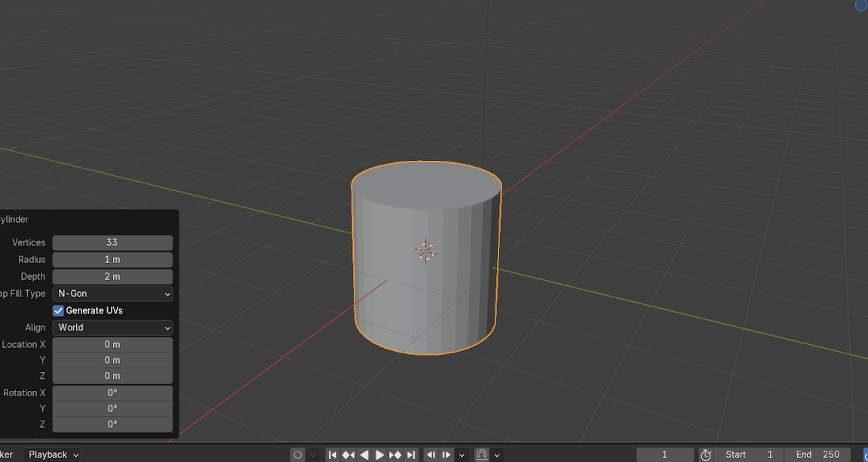Click the auto keying record button

(298, 454)
